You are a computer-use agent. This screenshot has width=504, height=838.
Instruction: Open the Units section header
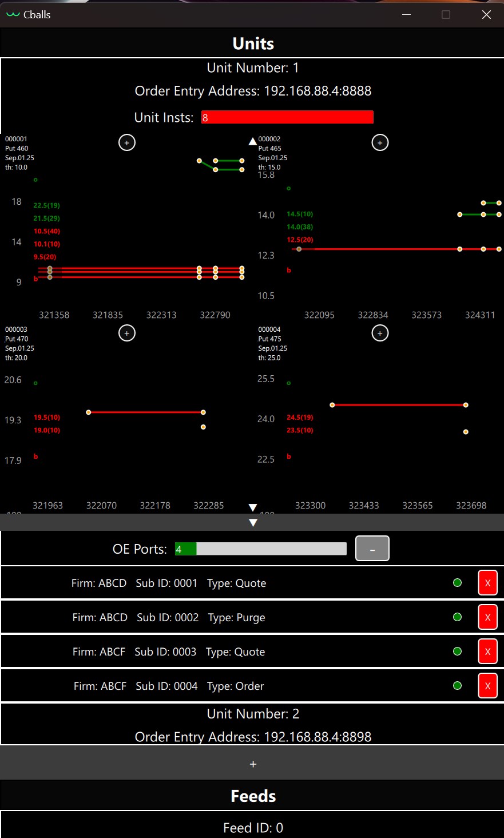[x=253, y=43]
